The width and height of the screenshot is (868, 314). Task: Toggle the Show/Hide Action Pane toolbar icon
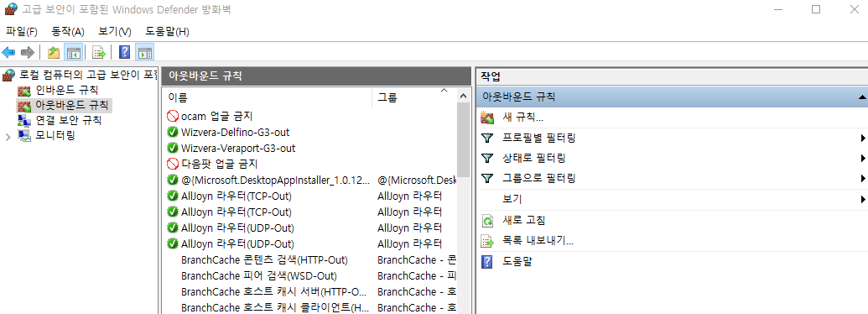click(x=144, y=53)
